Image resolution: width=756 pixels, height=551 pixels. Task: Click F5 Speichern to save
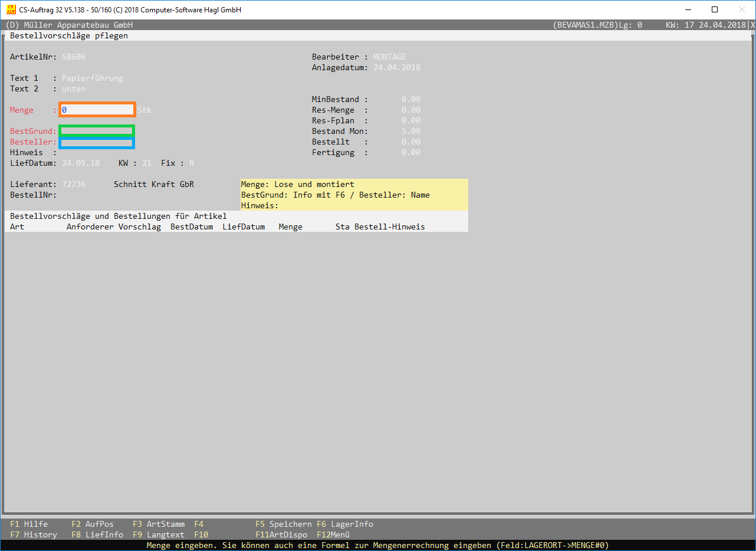click(283, 524)
